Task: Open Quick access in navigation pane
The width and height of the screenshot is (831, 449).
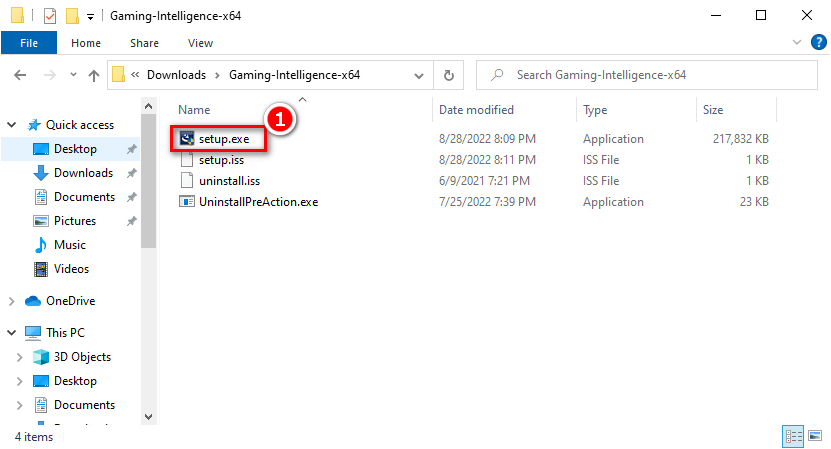Action: click(x=79, y=125)
